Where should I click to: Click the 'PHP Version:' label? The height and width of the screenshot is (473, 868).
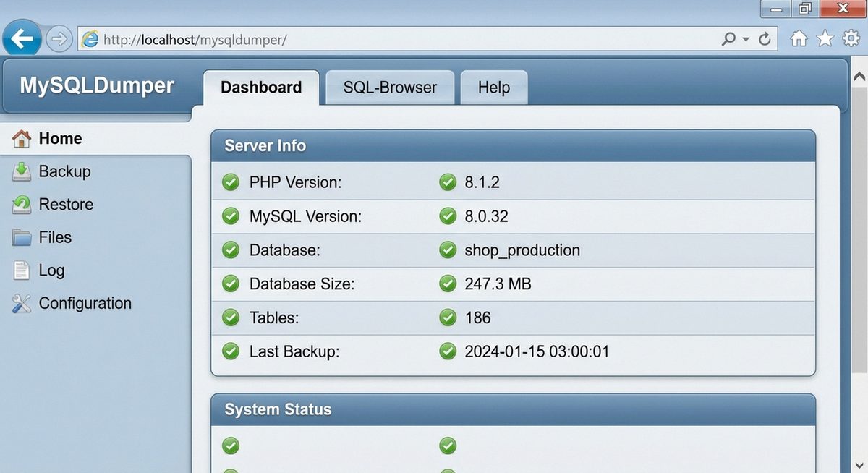[x=295, y=182]
